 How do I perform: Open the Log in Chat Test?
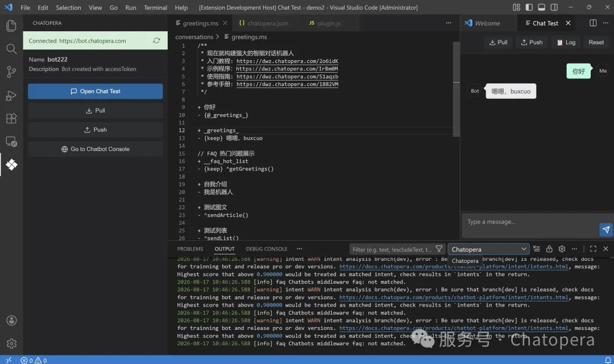tap(566, 42)
